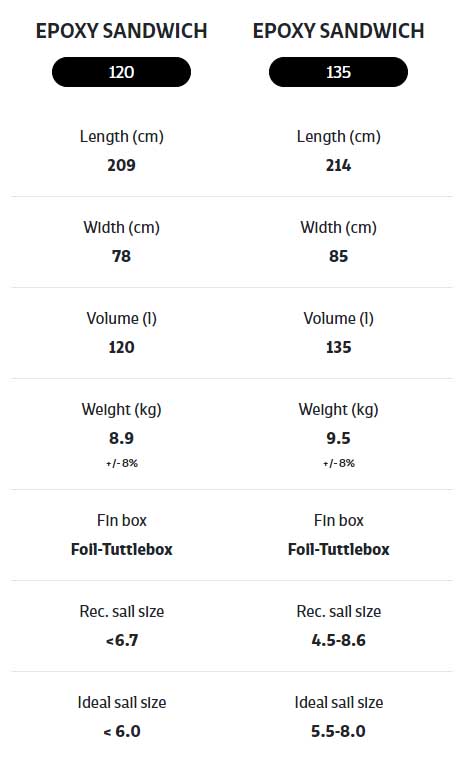463x771 pixels.
Task: Click the +/-8% tolerance under 8.9
Action: 121,463
